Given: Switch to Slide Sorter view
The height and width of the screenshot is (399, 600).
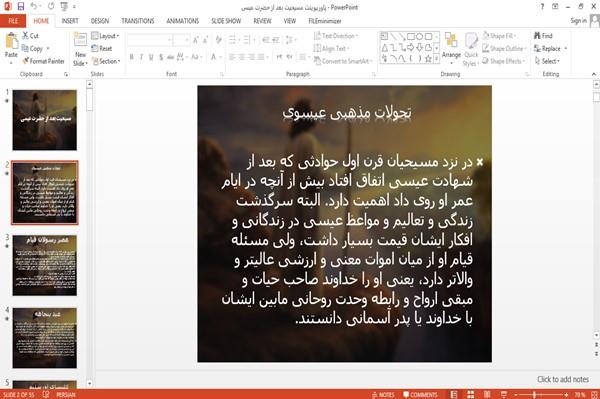Looking at the screenshot, I should 471,394.
